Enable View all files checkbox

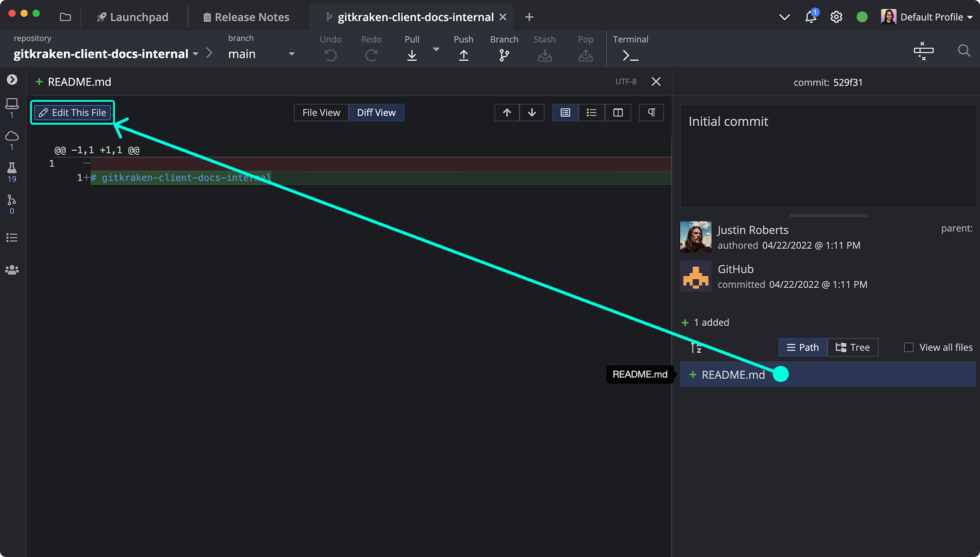pyautogui.click(x=909, y=347)
